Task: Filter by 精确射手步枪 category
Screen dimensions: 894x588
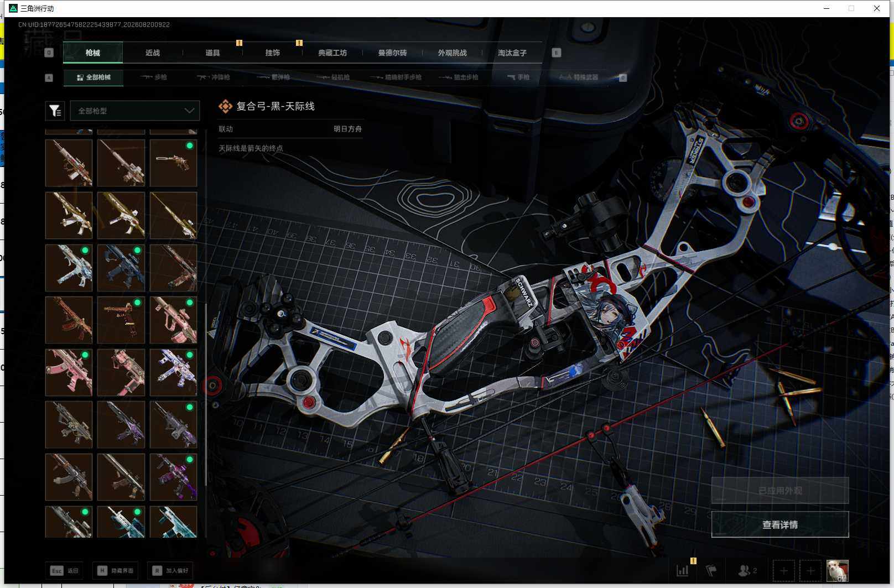Action: click(x=396, y=77)
